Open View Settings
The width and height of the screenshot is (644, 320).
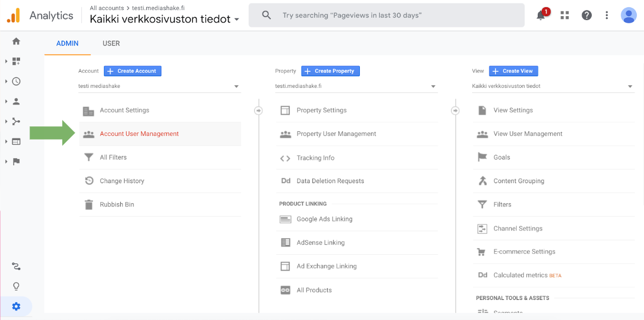pos(554,111)
